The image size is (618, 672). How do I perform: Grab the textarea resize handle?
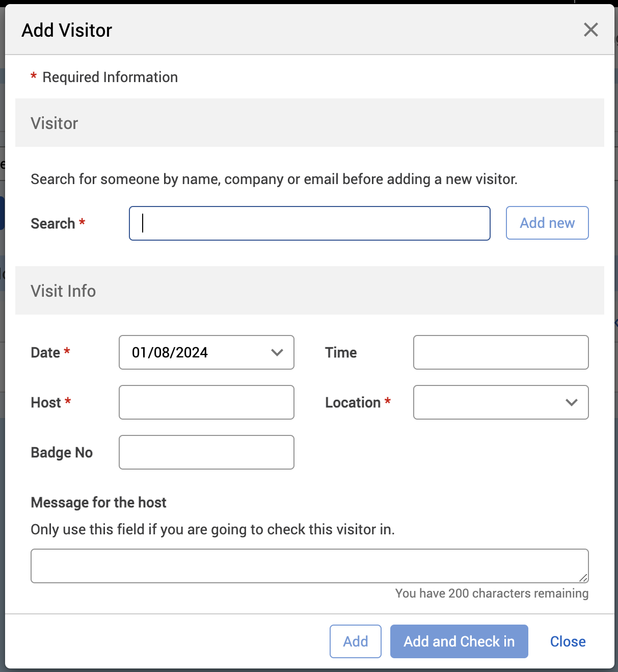pyautogui.click(x=583, y=578)
